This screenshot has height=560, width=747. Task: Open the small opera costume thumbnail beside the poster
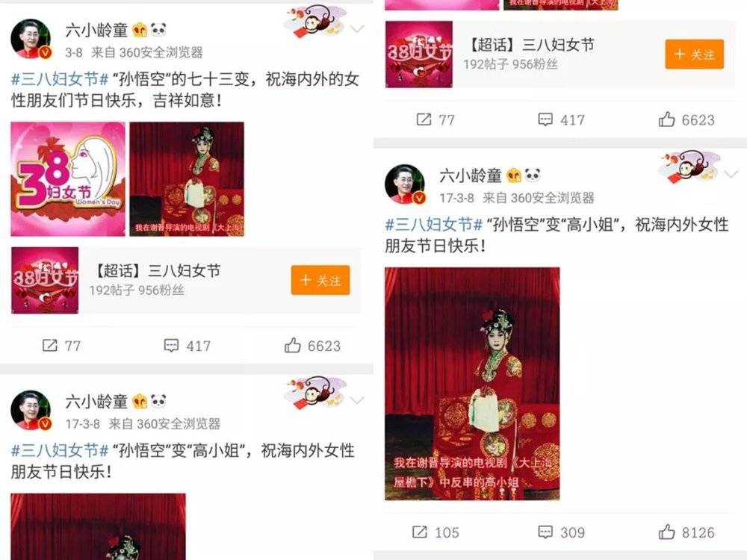tap(187, 179)
